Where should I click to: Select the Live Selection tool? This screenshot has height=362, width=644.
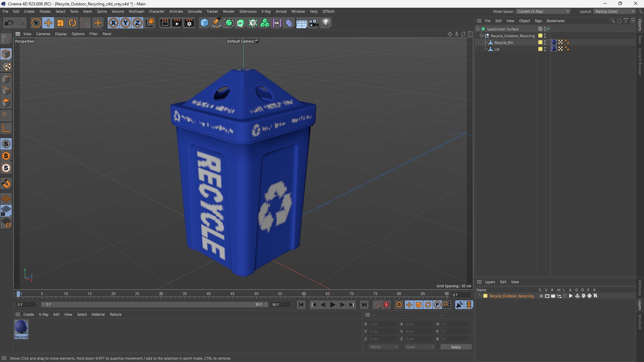click(x=36, y=23)
